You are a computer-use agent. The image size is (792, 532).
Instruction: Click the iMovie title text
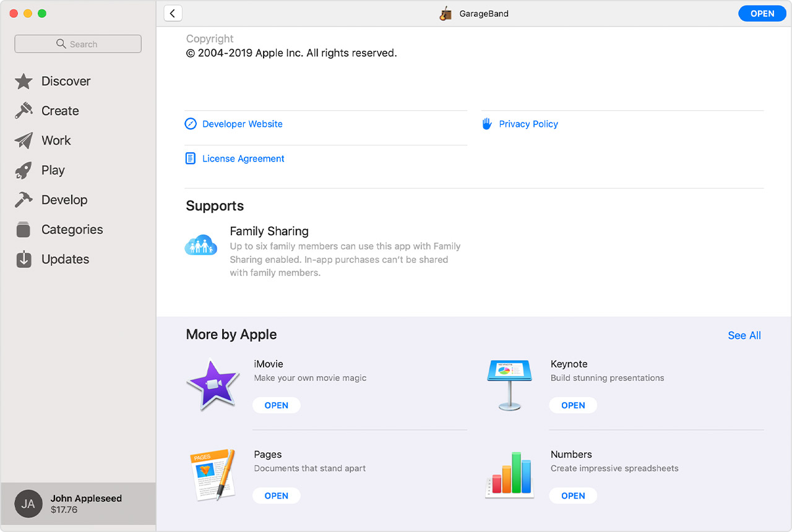coord(269,364)
